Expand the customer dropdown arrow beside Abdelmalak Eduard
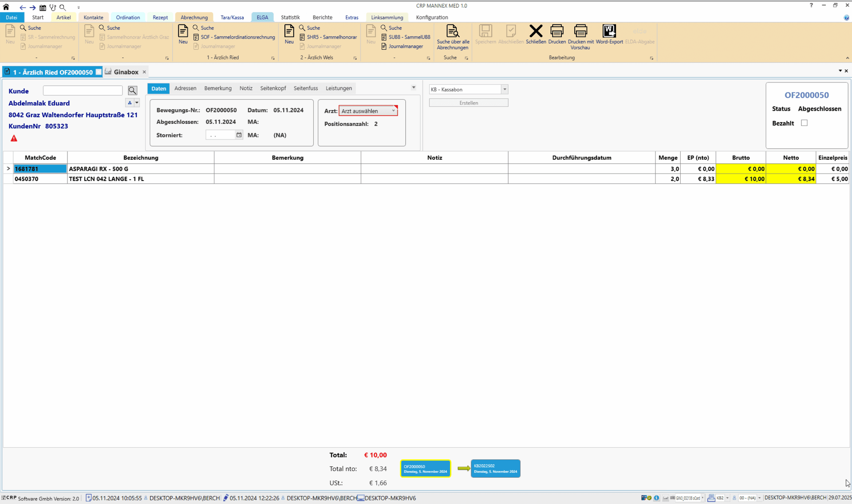Image resolution: width=852 pixels, height=504 pixels. click(137, 103)
